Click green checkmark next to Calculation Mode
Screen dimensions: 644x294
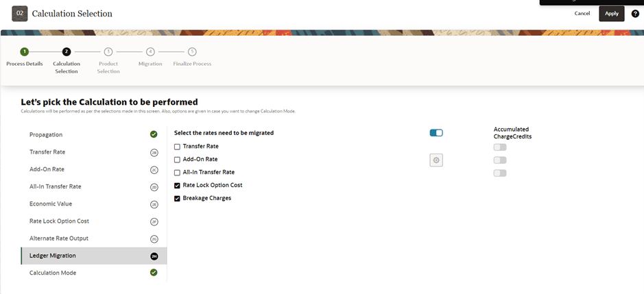pyautogui.click(x=154, y=272)
